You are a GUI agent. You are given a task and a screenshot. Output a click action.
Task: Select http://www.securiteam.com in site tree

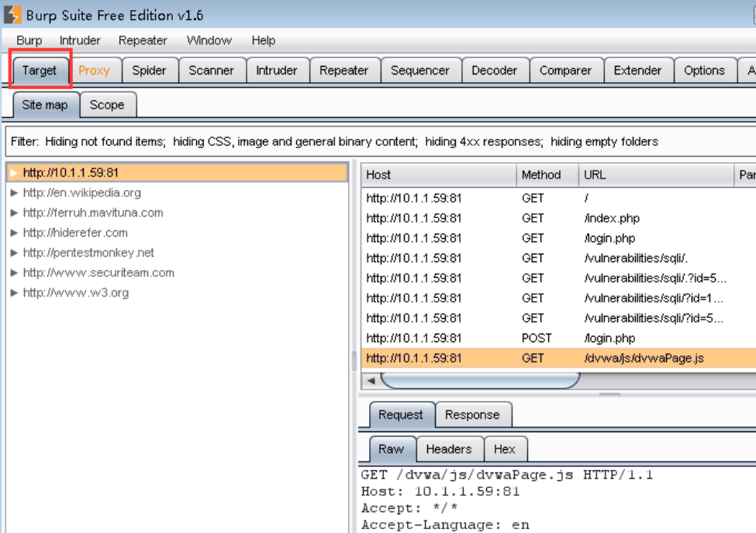pos(98,273)
